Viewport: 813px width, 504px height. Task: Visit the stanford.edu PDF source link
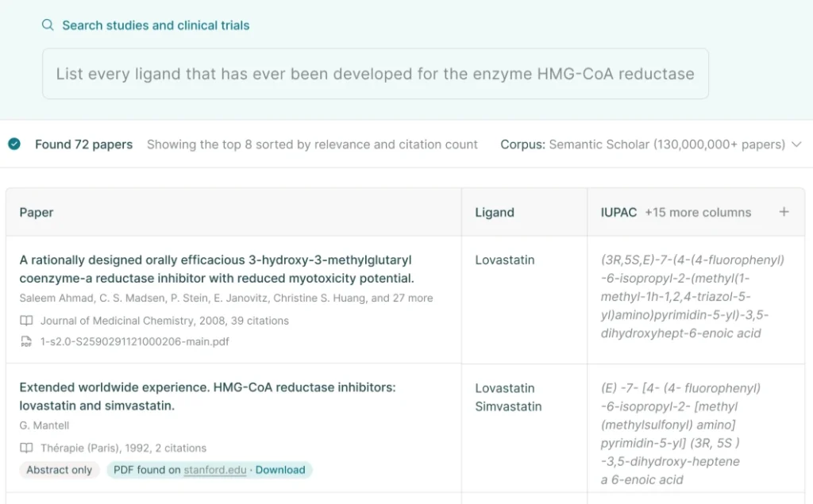point(215,470)
